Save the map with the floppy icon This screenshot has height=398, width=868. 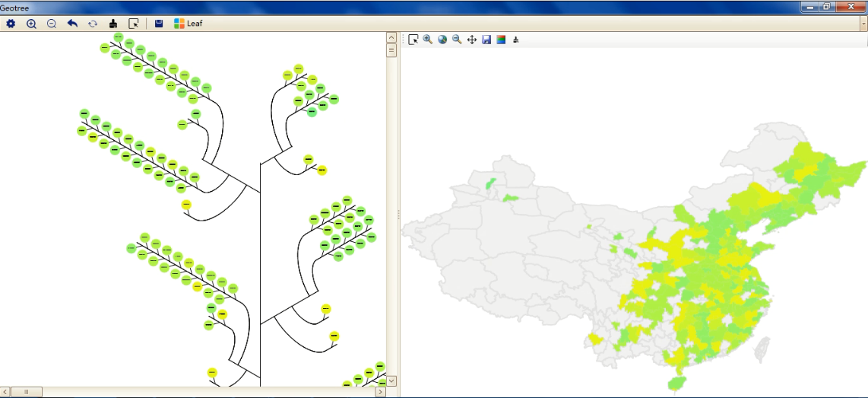pyautogui.click(x=486, y=40)
